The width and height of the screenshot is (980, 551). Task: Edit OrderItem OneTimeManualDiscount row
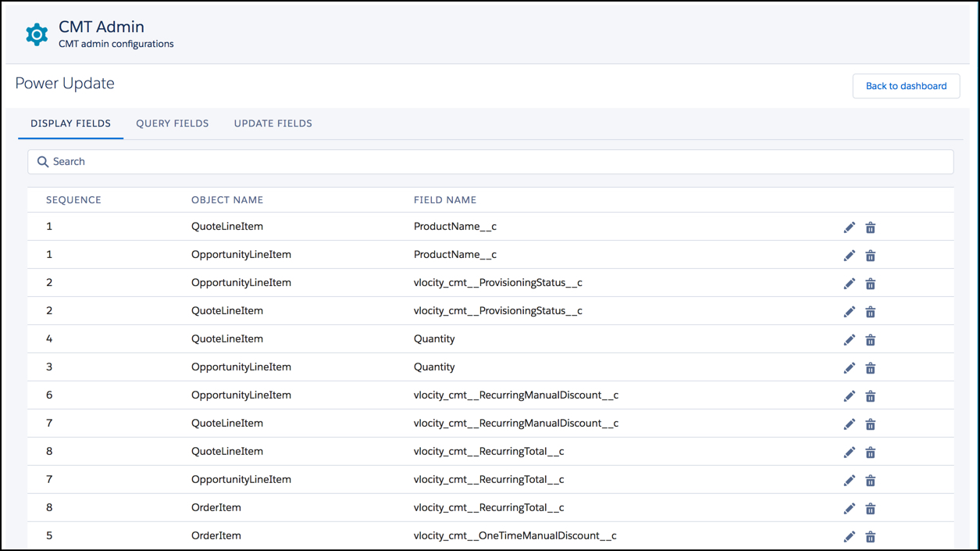[x=850, y=537]
